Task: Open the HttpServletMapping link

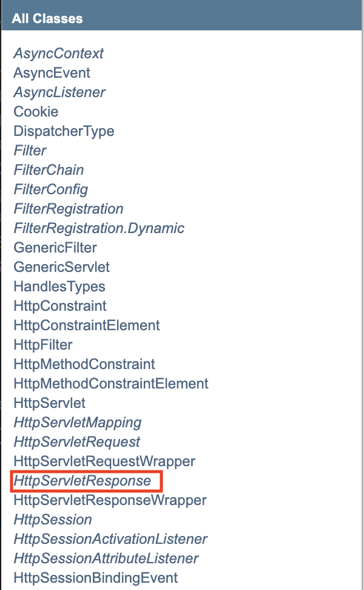Action: (x=77, y=422)
